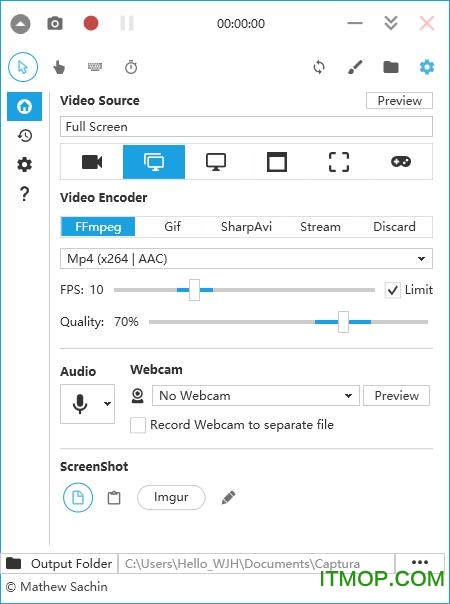This screenshot has height=604, width=450.
Task: Select the Window video source icon
Action: click(277, 162)
